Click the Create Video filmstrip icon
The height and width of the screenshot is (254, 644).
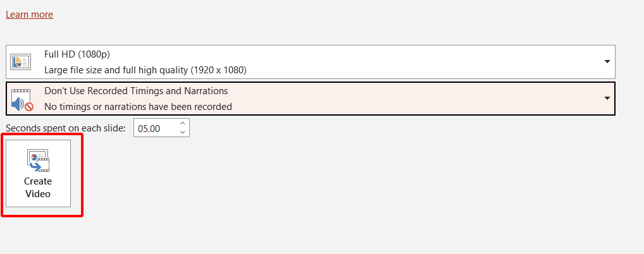pos(38,161)
